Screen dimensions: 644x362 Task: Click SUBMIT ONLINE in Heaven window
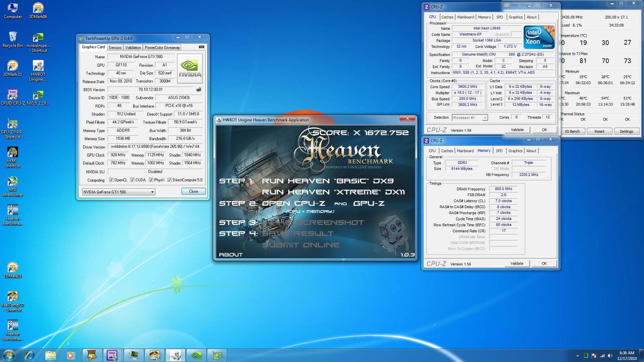301,245
